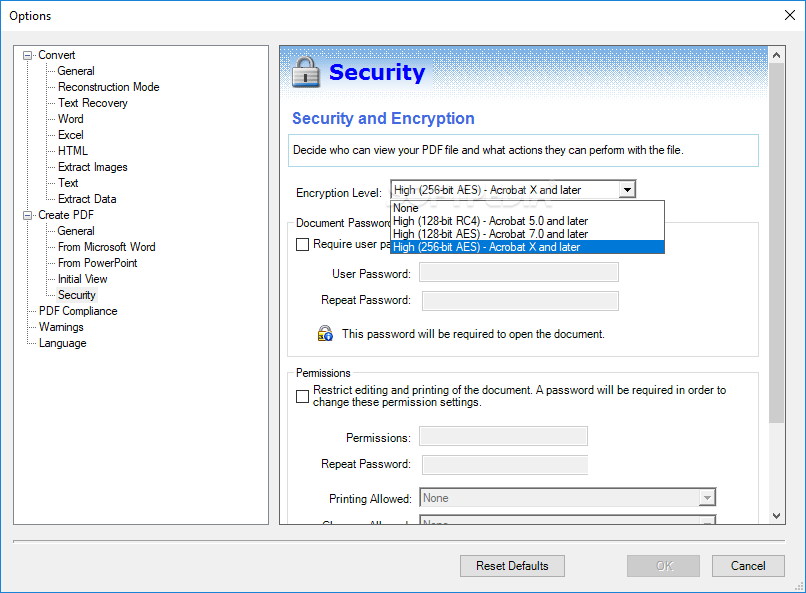The height and width of the screenshot is (593, 806).
Task: Open the Printing Allowed dropdown
Action: 567,497
